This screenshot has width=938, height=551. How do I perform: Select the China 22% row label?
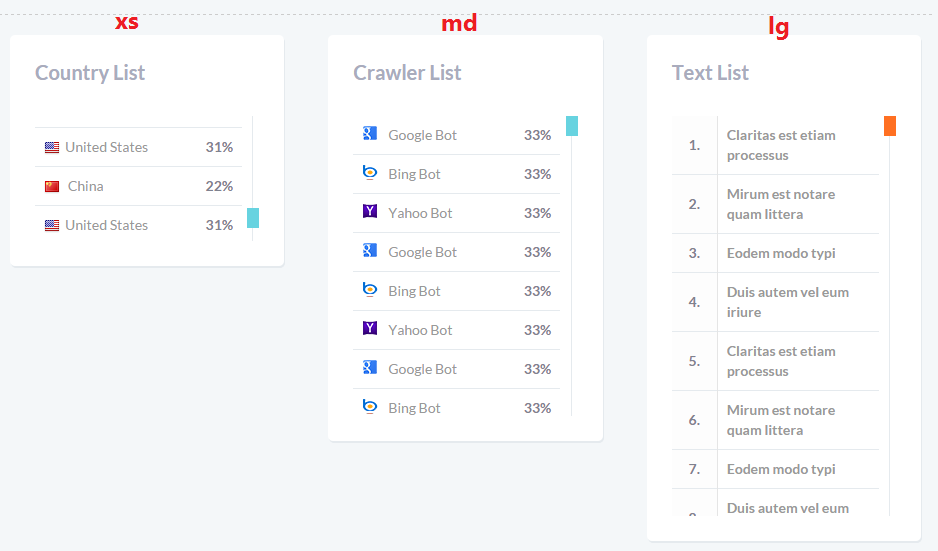86,187
